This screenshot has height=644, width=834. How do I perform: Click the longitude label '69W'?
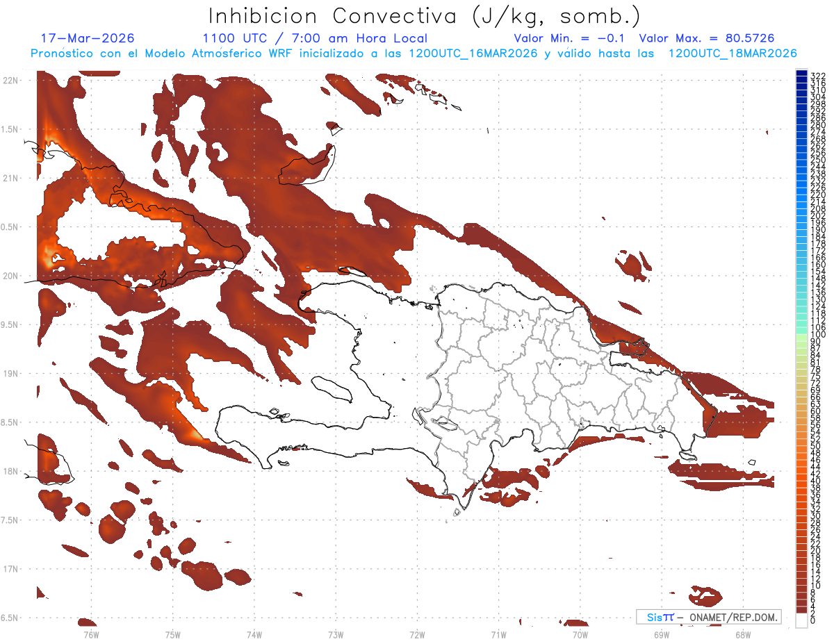[x=662, y=634]
